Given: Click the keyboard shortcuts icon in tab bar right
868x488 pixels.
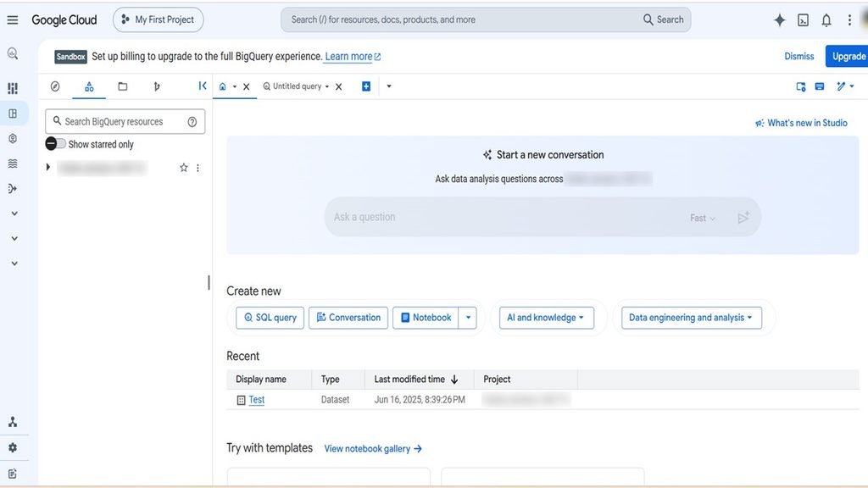Looking at the screenshot, I should (820, 86).
